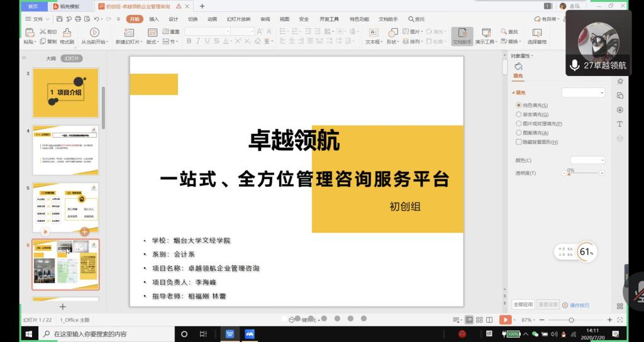This screenshot has height=342, width=644.
Task: Open the Animation (动画) ribbon tab
Action: click(x=212, y=19)
